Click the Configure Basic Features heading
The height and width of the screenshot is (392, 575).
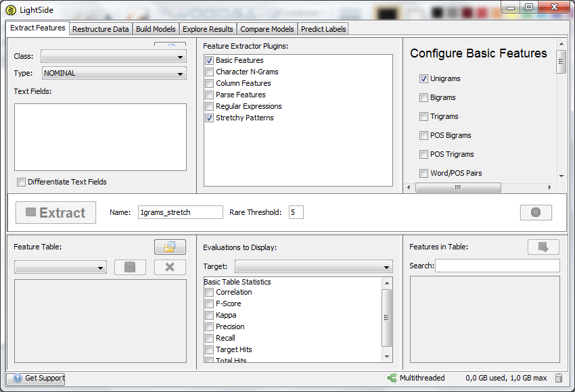[x=478, y=53]
